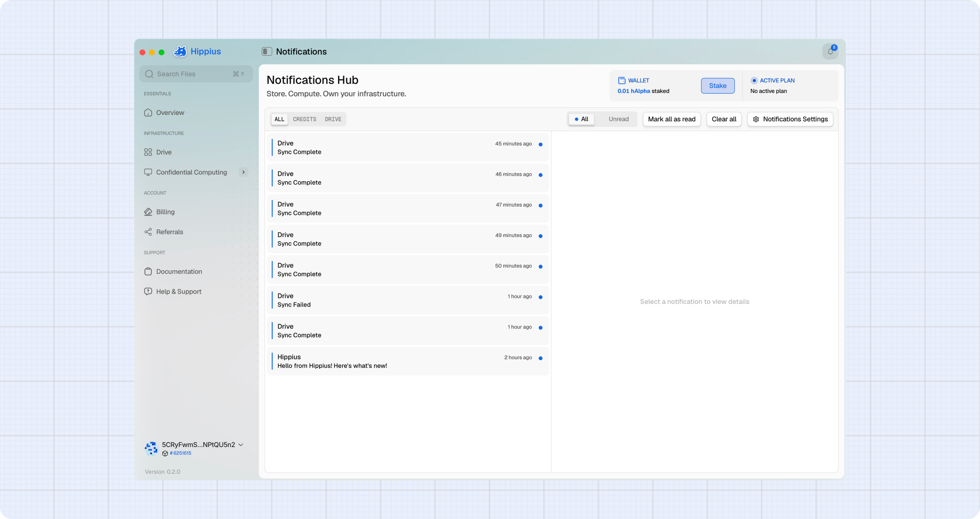
Task: Click the Drive grid icon in sidebar
Action: tap(148, 152)
